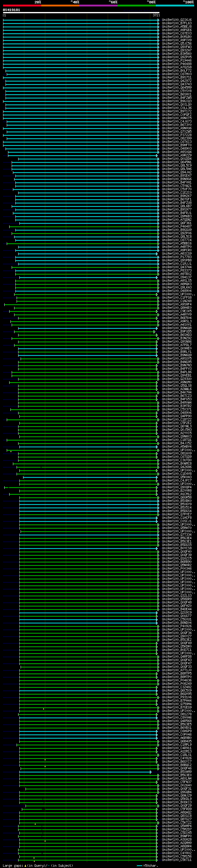Click hit label UniRef100_B4DE44

177,609
